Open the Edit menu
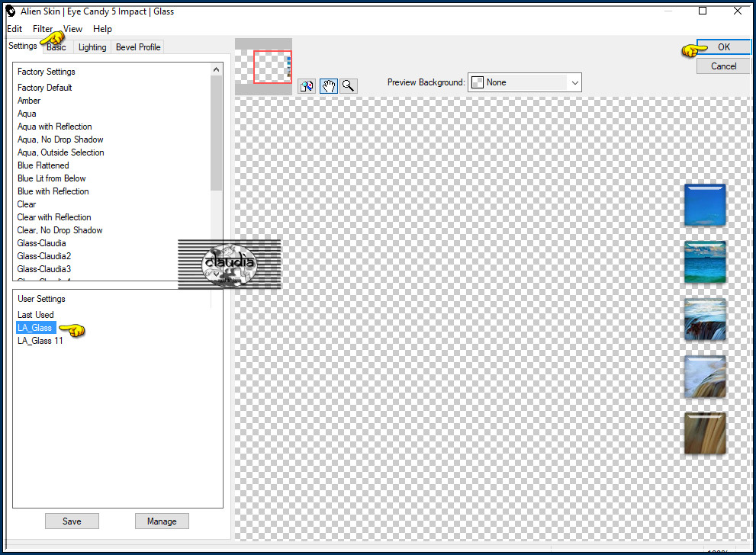Image resolution: width=756 pixels, height=555 pixels. [x=14, y=29]
